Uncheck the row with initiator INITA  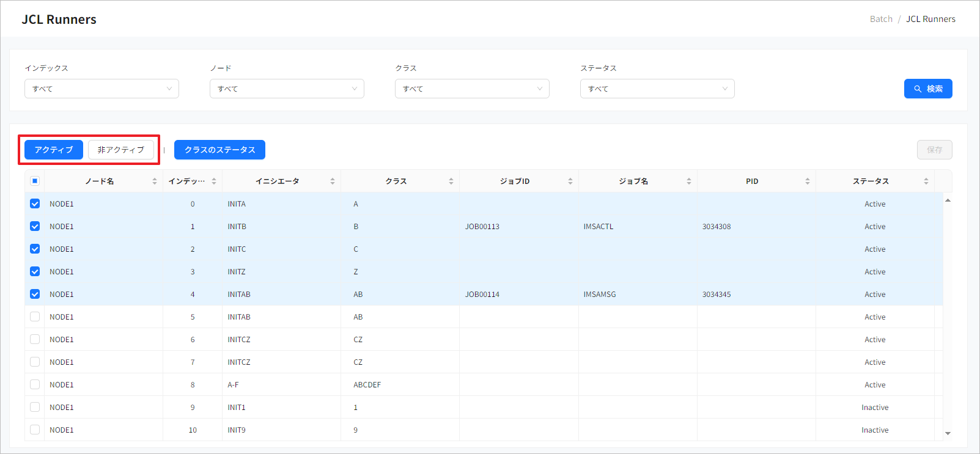click(x=35, y=204)
